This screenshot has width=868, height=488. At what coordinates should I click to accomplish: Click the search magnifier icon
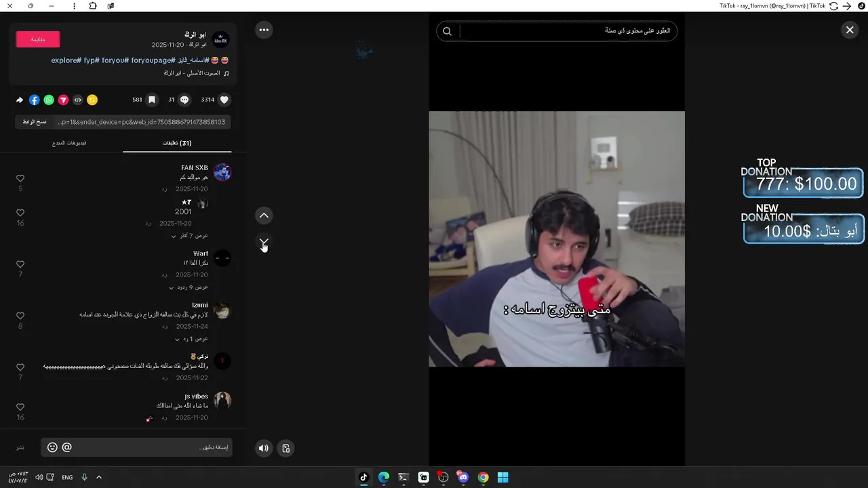coord(447,31)
